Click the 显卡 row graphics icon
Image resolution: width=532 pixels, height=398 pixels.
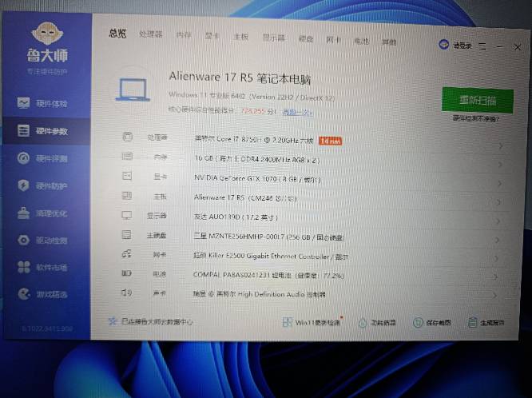[x=127, y=176]
